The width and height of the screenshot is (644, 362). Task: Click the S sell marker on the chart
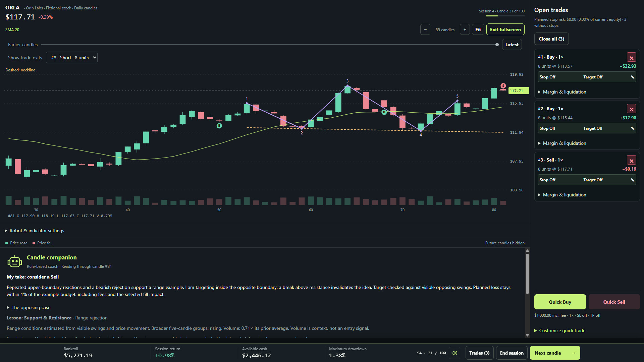point(503,86)
